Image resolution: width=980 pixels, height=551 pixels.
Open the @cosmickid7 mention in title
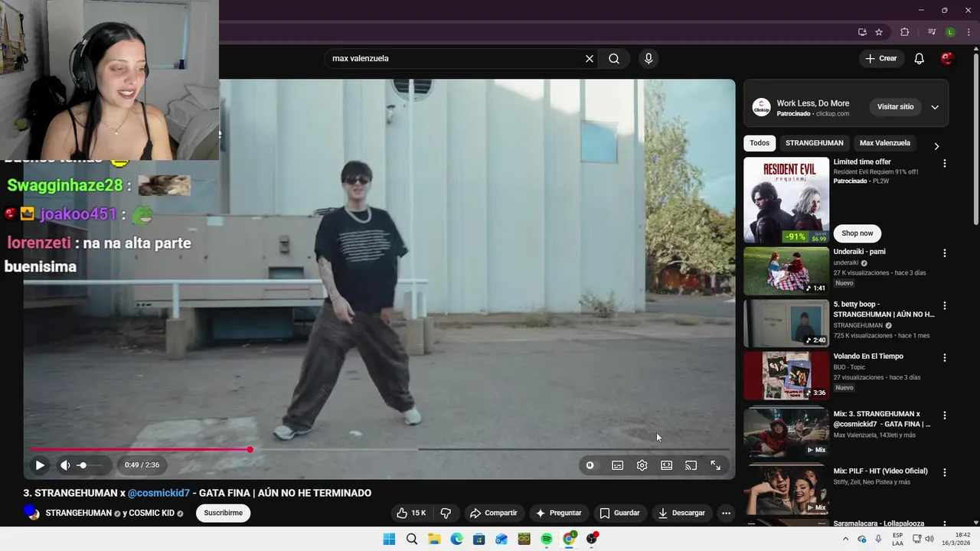pyautogui.click(x=158, y=493)
